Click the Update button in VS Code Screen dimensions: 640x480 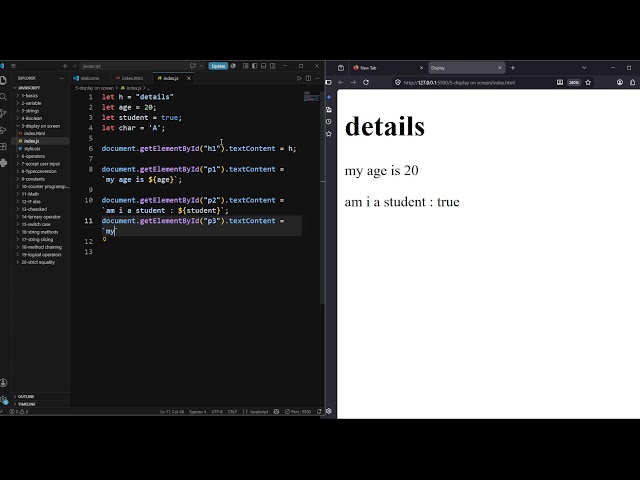tap(218, 66)
